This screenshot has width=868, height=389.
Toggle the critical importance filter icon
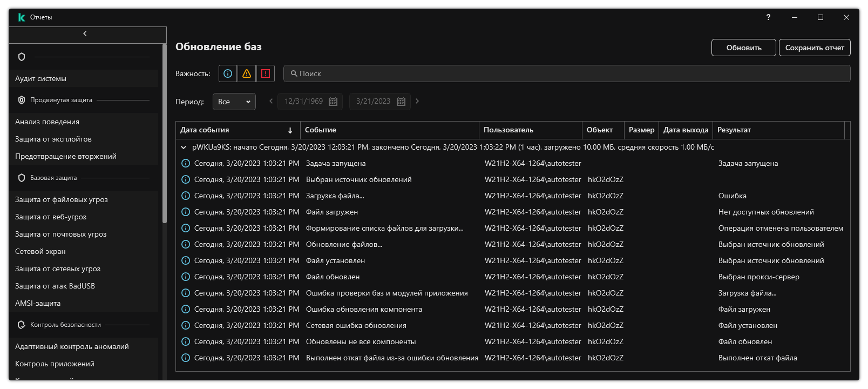[x=266, y=73]
